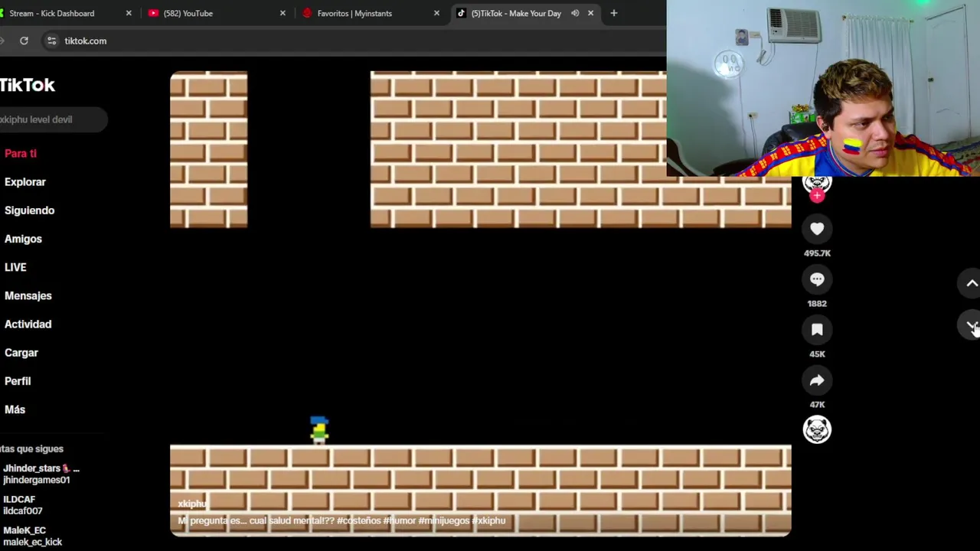Switch to Stream - Kick Dashboard tab
Viewport: 980px width, 551px height.
[65, 13]
